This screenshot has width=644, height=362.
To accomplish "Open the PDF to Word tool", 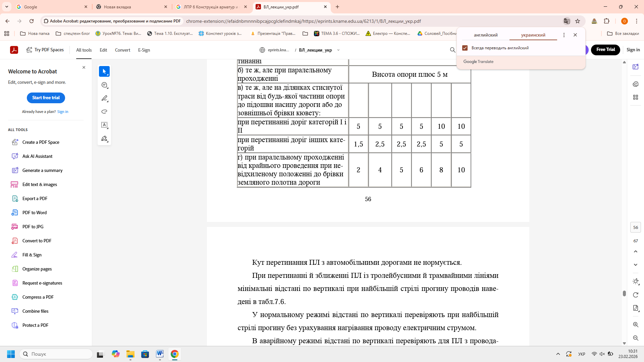I will [35, 213].
